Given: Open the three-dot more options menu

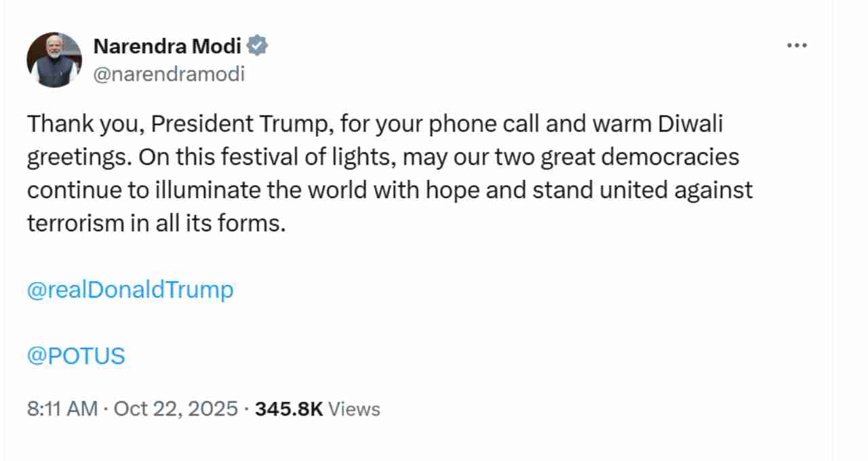Looking at the screenshot, I should click(797, 45).
